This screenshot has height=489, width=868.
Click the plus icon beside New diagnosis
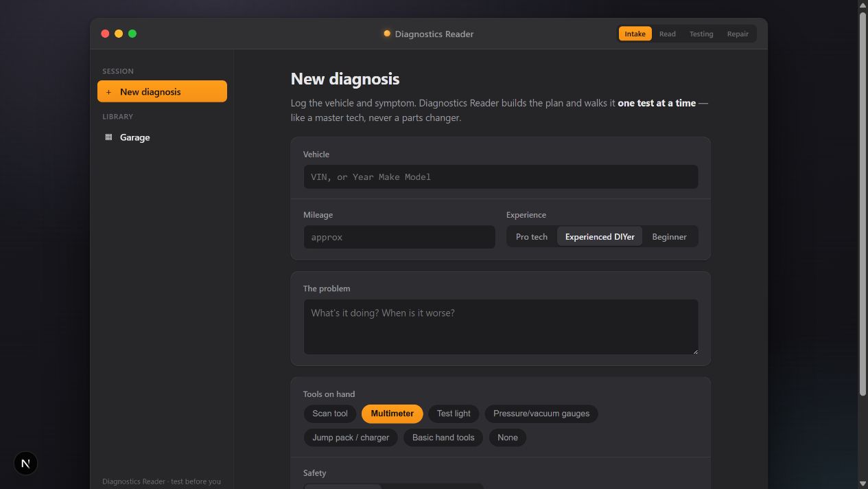pos(108,92)
